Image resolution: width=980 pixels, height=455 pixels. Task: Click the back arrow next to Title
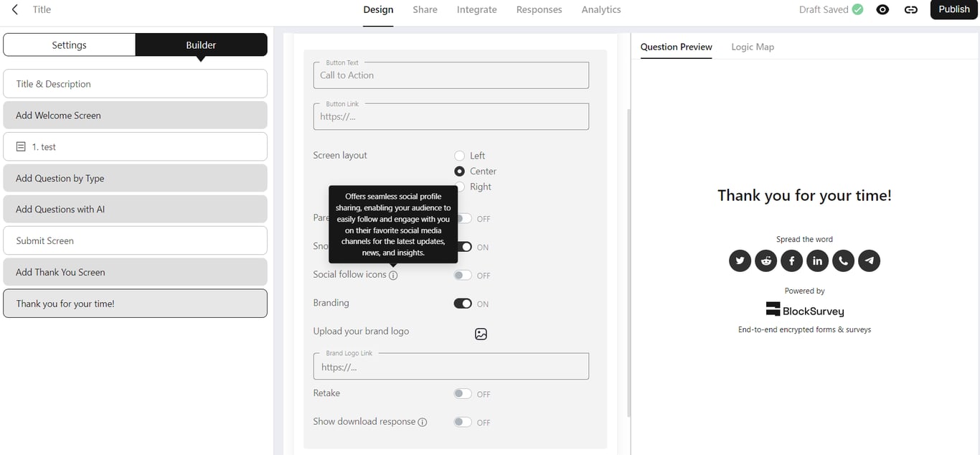point(15,10)
